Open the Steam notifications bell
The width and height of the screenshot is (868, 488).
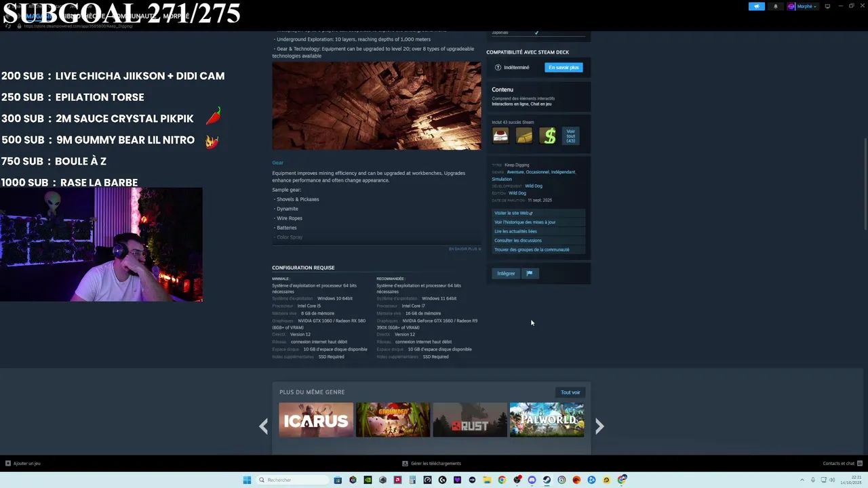[776, 6]
